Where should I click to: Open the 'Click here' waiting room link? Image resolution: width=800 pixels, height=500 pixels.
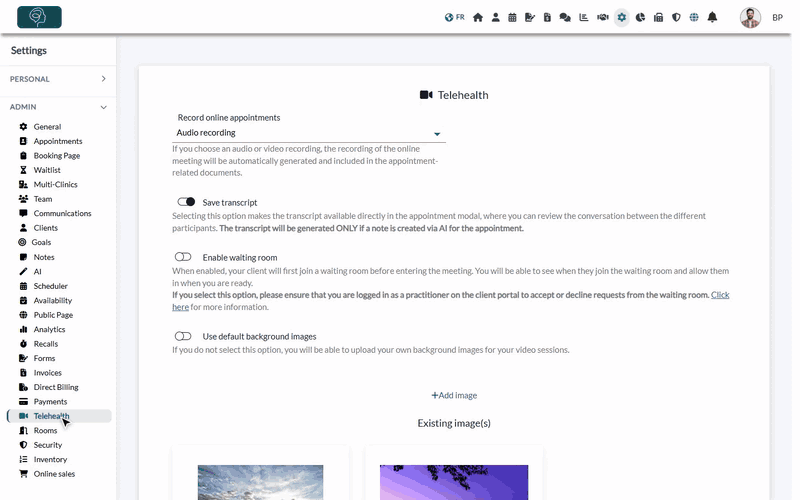pos(720,295)
